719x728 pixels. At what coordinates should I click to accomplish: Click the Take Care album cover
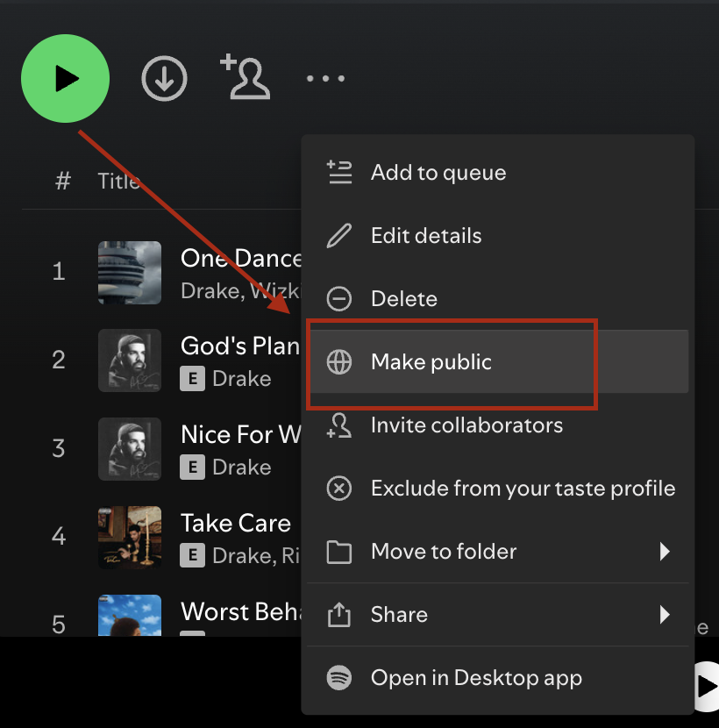coord(130,537)
